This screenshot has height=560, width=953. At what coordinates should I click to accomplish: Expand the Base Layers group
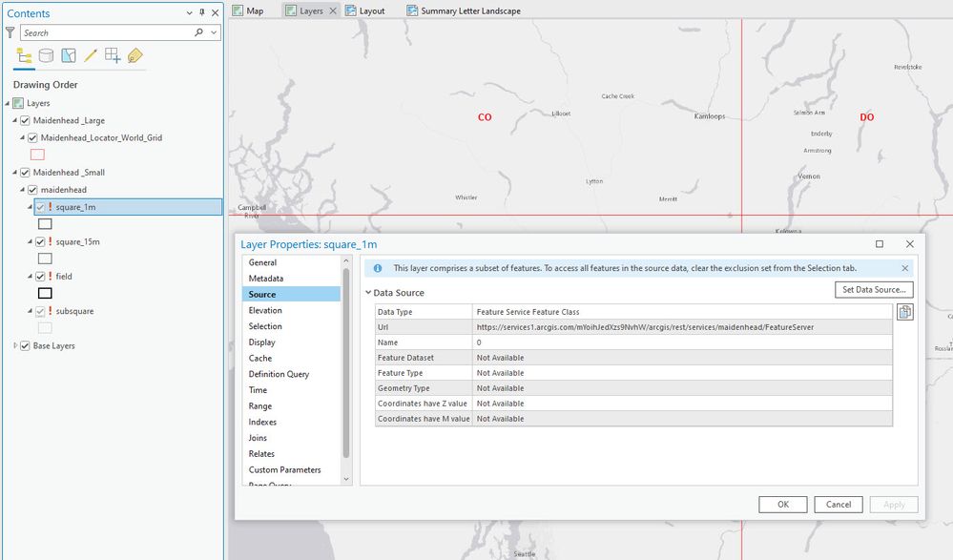[x=15, y=345]
